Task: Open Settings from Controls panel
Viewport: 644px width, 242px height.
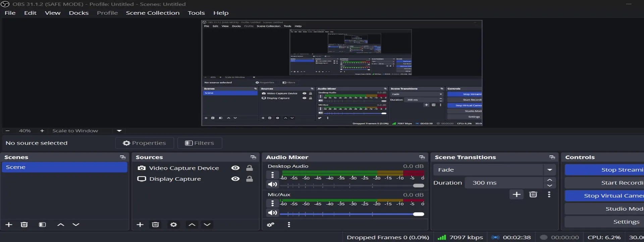Action: [604, 222]
